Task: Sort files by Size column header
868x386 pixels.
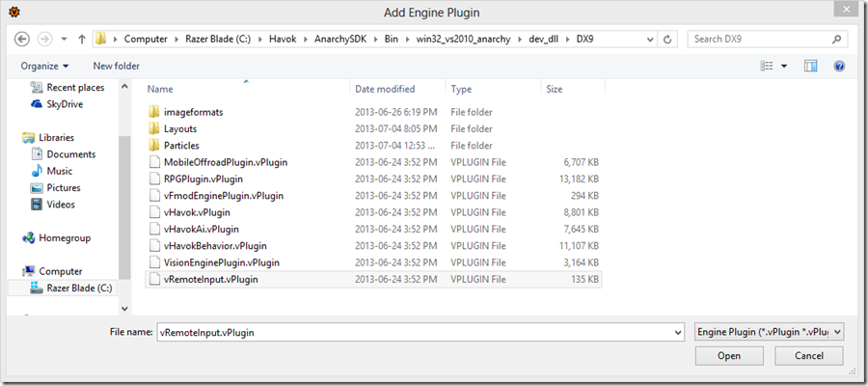Action: pos(555,89)
